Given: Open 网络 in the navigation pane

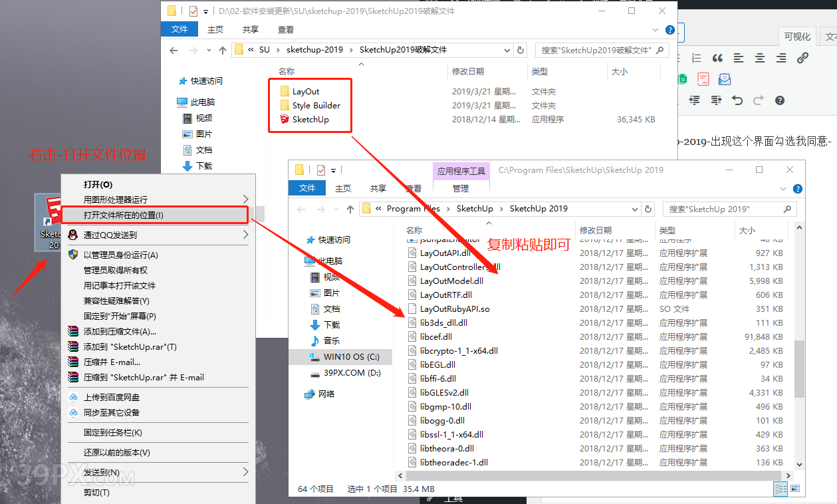Looking at the screenshot, I should pyautogui.click(x=326, y=394).
